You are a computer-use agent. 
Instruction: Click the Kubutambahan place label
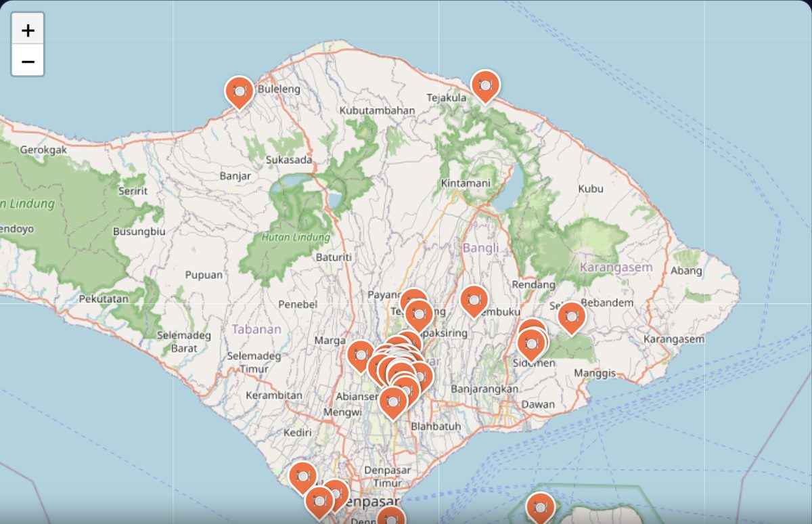377,110
